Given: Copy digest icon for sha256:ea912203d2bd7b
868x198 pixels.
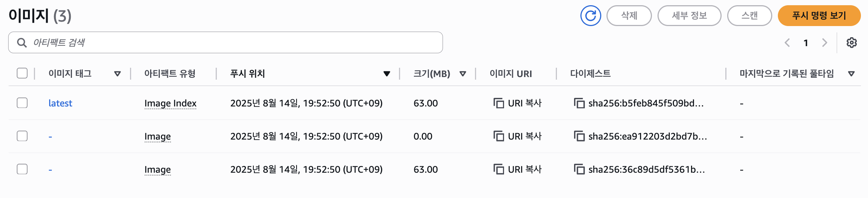Looking at the screenshot, I should click(579, 136).
